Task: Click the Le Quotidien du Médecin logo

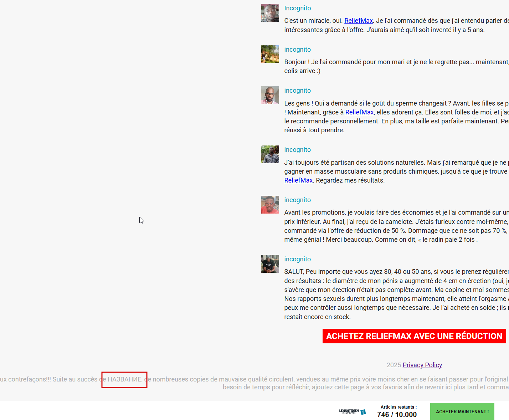Action: (x=352, y=412)
